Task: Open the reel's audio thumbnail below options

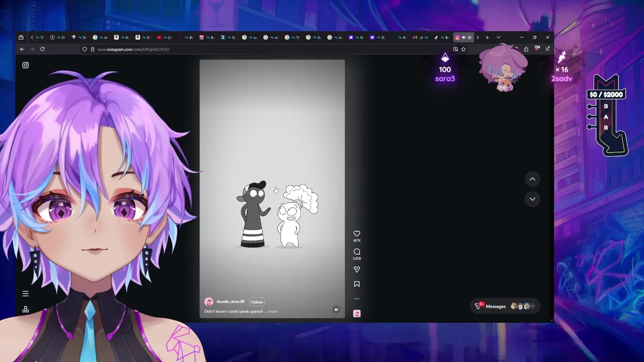Action: [x=357, y=314]
